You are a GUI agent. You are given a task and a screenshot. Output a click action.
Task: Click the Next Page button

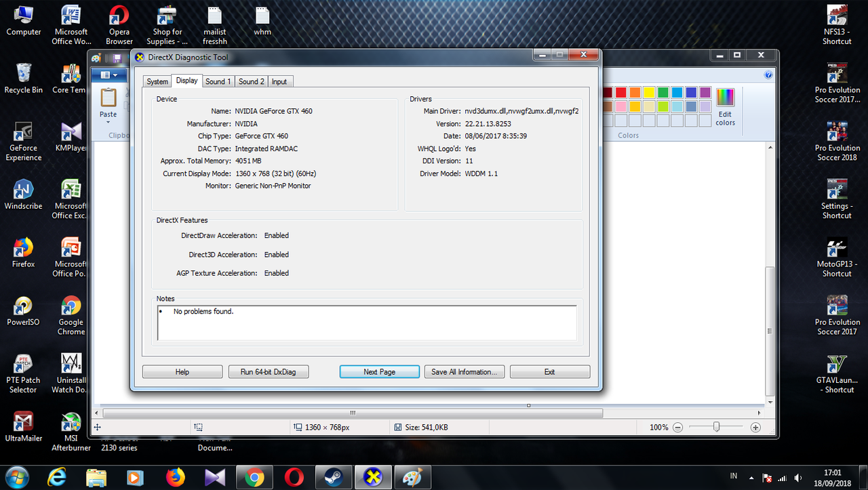point(379,371)
